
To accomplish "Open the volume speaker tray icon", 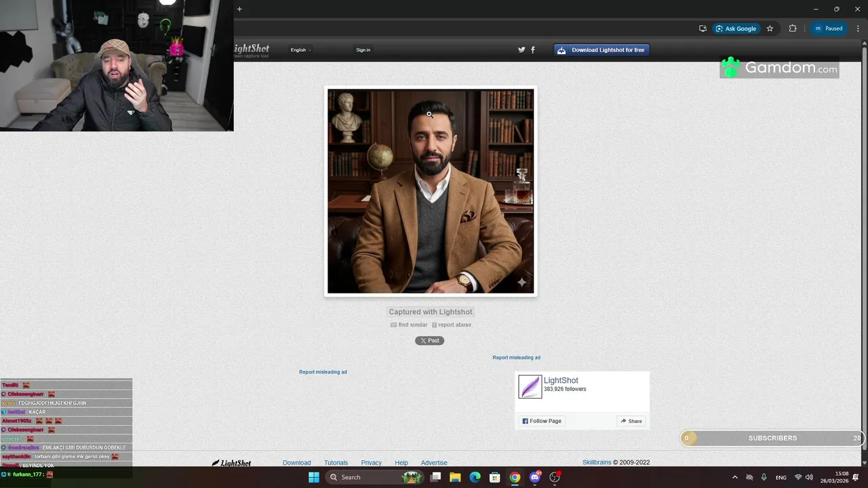I will [x=809, y=477].
